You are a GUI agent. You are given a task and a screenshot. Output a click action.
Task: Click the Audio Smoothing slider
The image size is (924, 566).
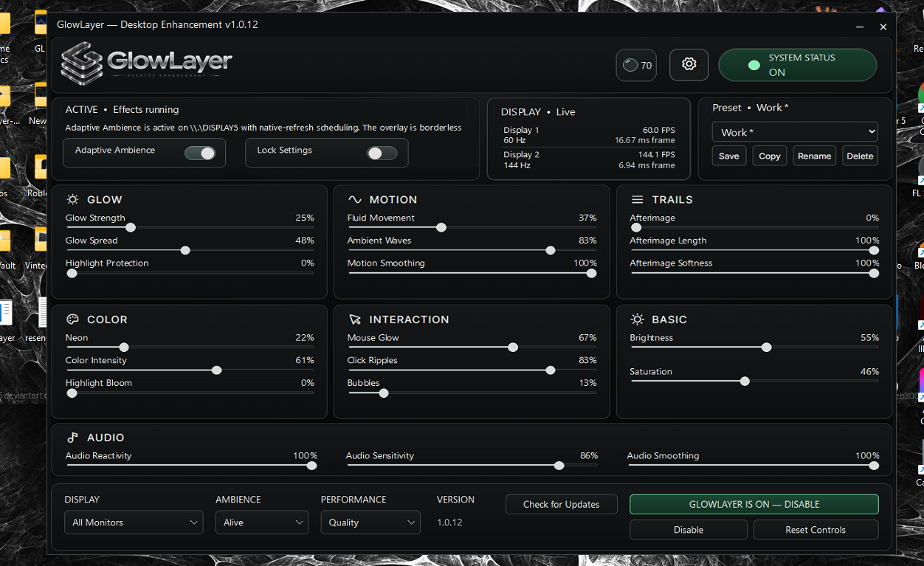click(754, 465)
